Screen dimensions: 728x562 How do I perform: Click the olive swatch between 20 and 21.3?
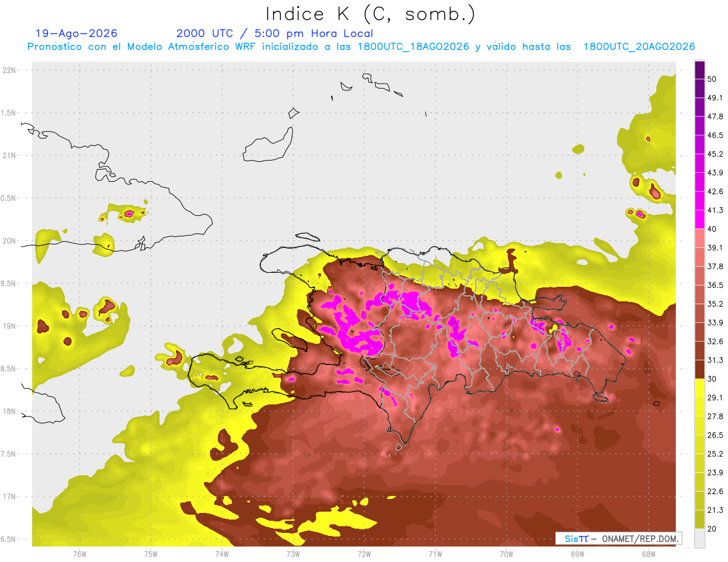tap(699, 520)
